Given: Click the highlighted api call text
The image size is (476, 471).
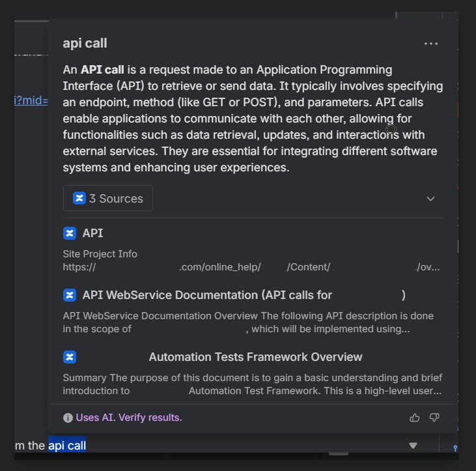Looking at the screenshot, I should click(67, 446).
